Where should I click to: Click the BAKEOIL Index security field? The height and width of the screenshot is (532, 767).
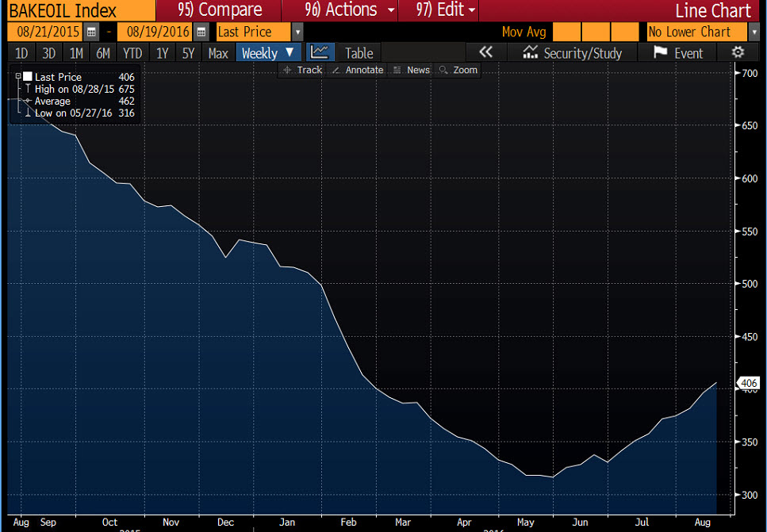tap(81, 10)
